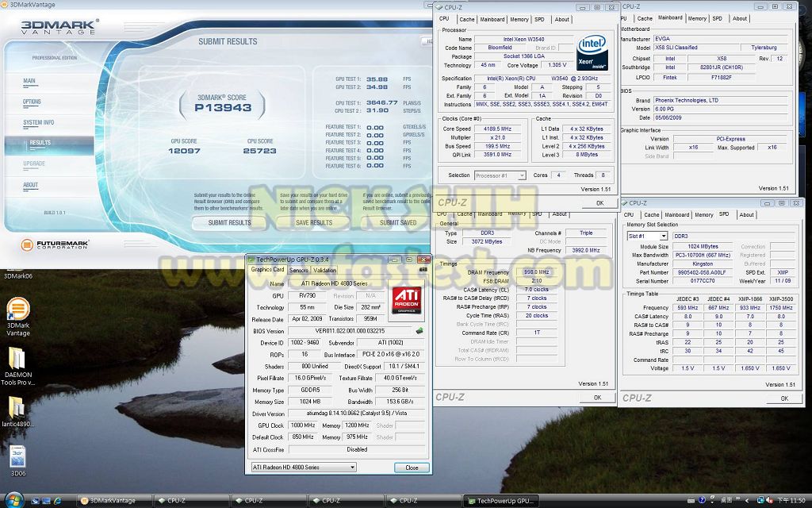Screen dimensions: 812x508
Task: Open the Processor #1 selection dropdown
Action: (500, 175)
